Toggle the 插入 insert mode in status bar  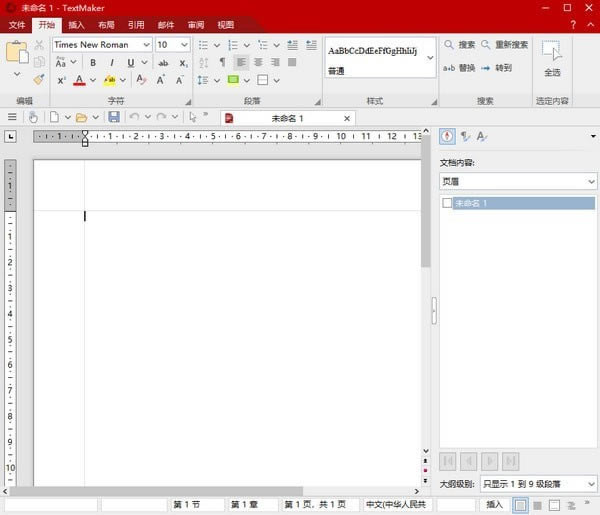[x=494, y=505]
